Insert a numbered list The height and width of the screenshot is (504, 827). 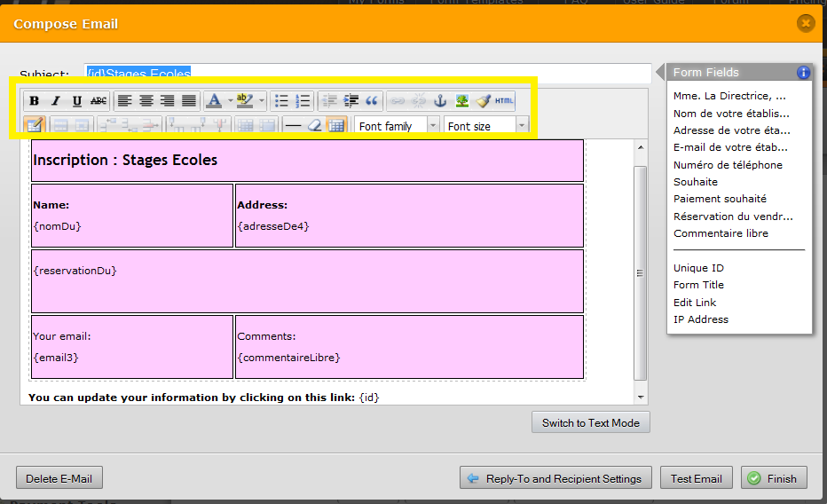coord(303,101)
